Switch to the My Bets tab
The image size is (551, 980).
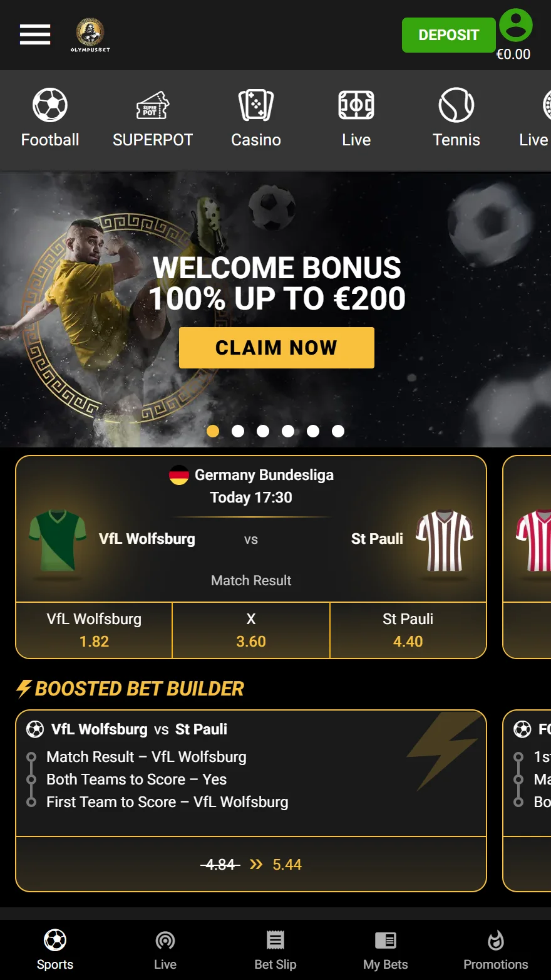[386, 950]
